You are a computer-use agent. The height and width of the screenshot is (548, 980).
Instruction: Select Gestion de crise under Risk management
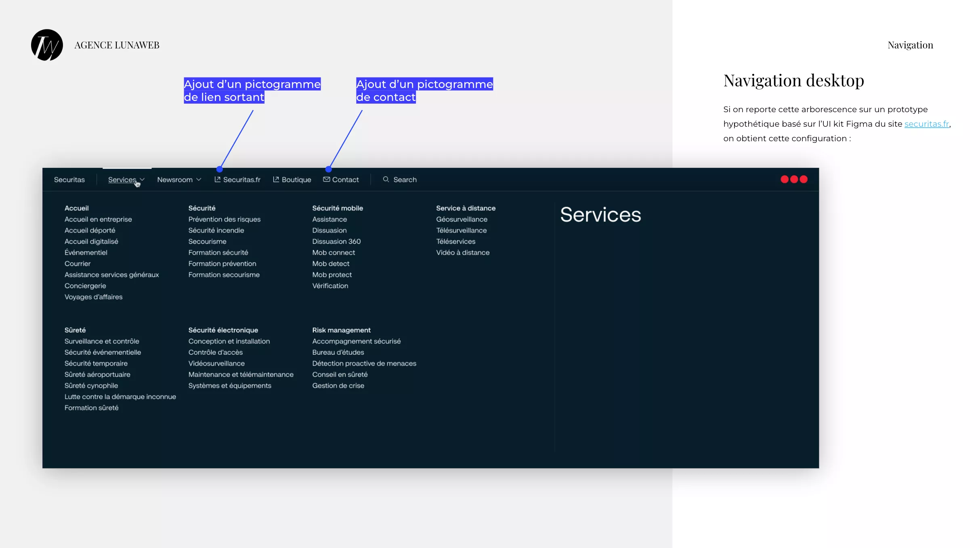click(338, 385)
